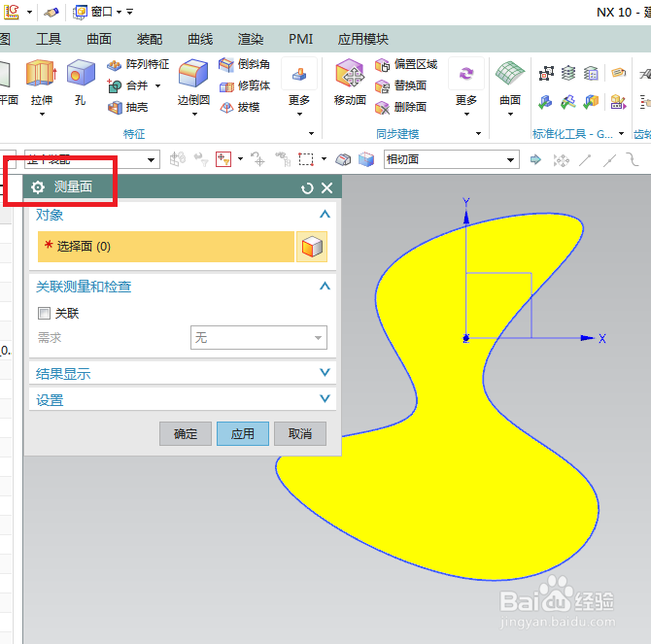Viewport: 651px width, 644px height.
Task: Open the Application (应用模块) tab
Action: (362, 39)
